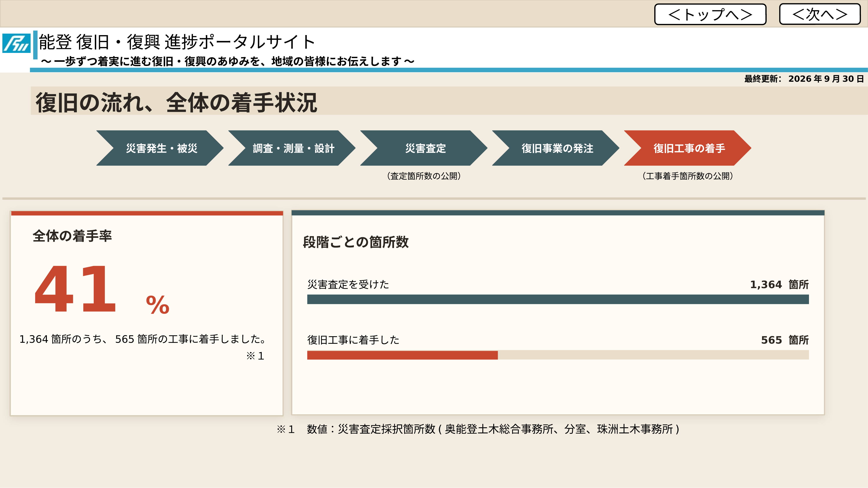This screenshot has width=868, height=488.
Task: Click the 最終更新 date text
Action: pos(804,79)
